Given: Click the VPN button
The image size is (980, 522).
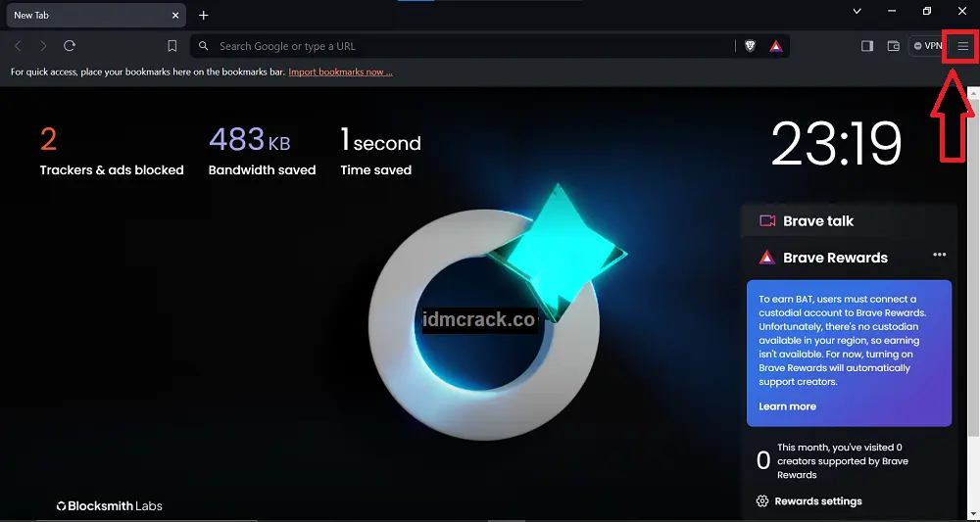Looking at the screenshot, I should [927, 46].
